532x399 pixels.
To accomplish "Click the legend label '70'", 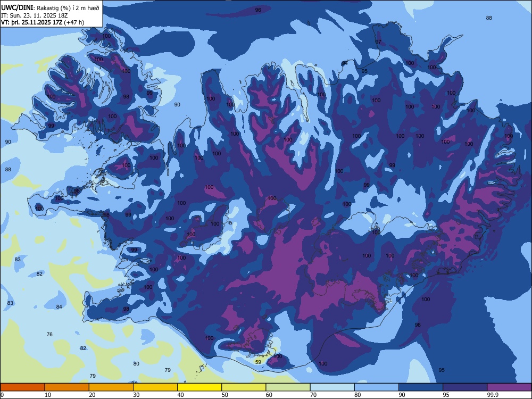I will click(x=313, y=395).
